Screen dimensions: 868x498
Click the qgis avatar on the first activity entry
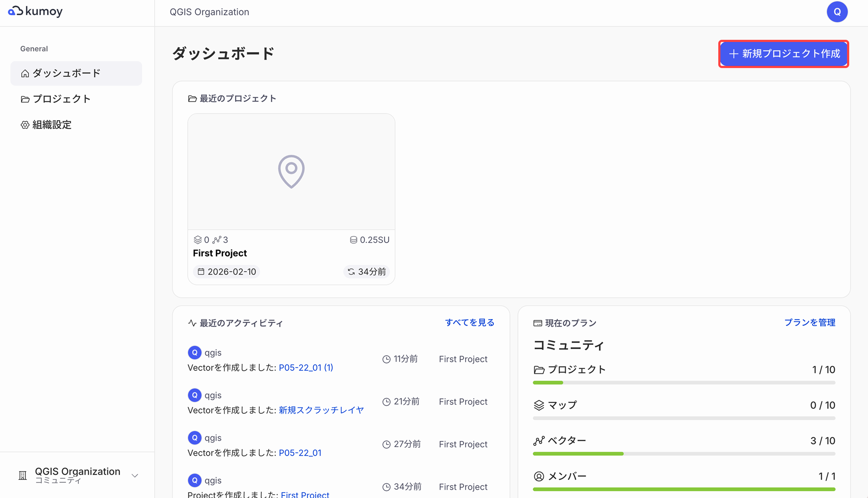[x=195, y=352]
